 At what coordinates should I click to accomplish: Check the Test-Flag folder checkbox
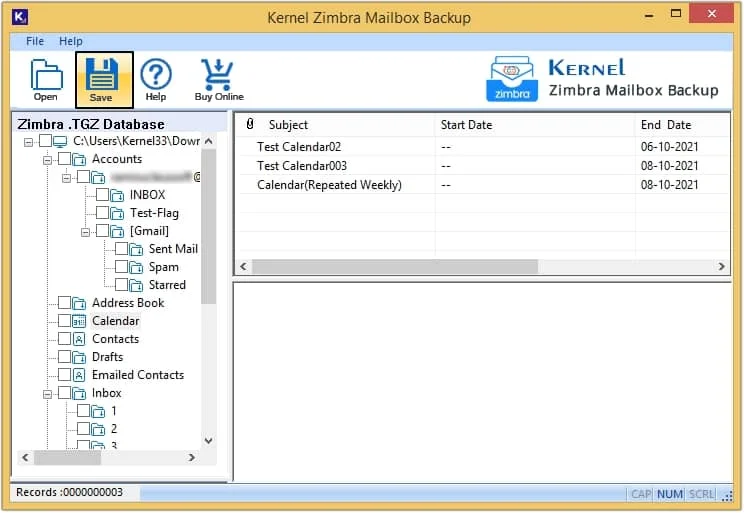click(x=102, y=213)
